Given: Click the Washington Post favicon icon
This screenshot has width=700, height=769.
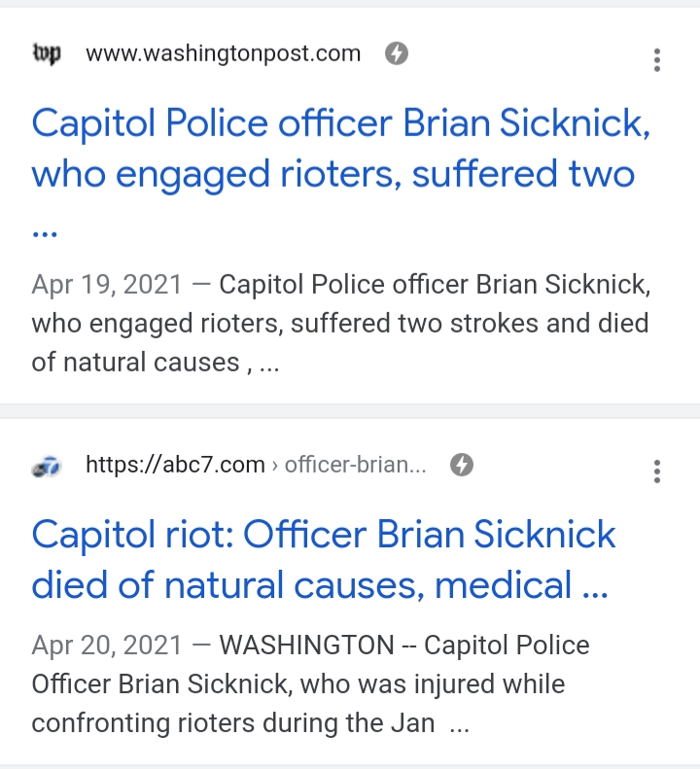Looking at the screenshot, I should click(46, 53).
